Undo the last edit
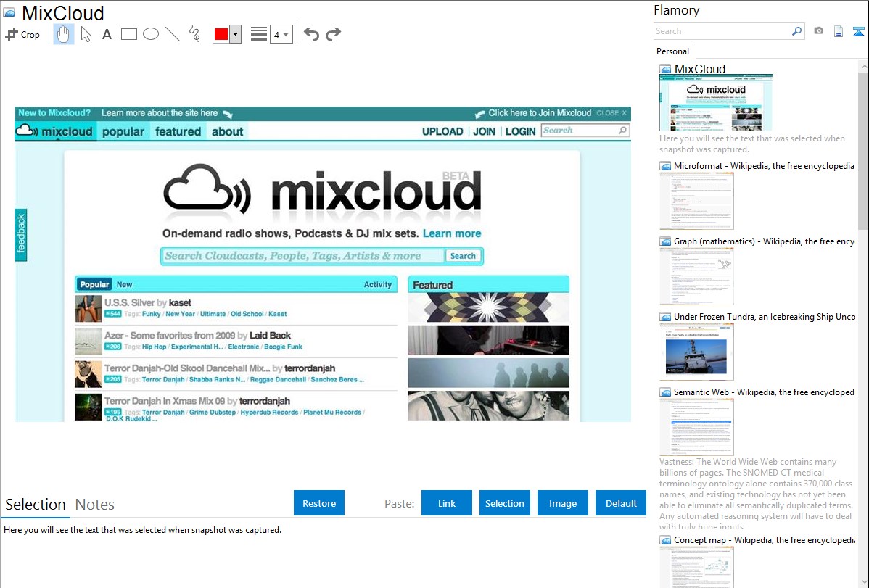The image size is (869, 588). click(x=311, y=34)
